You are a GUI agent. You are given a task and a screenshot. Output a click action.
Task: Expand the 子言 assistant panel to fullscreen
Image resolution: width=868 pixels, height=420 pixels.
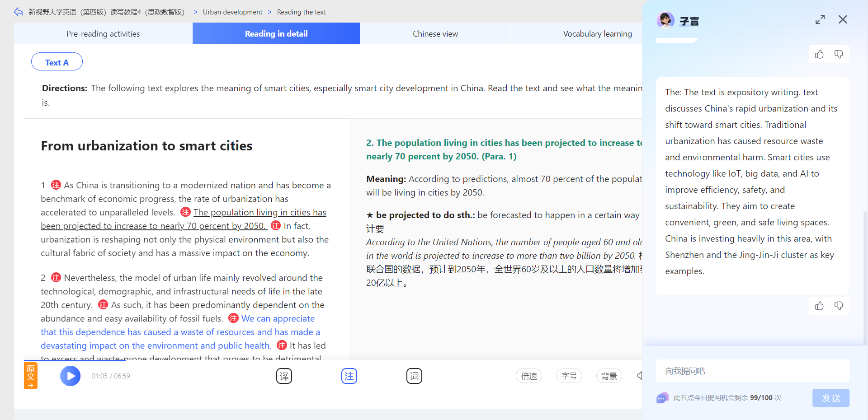(x=820, y=19)
